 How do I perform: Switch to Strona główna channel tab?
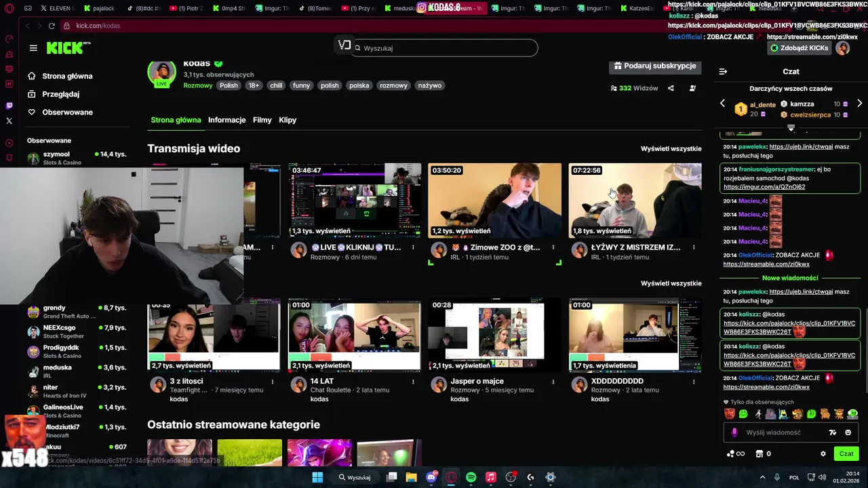pyautogui.click(x=176, y=120)
